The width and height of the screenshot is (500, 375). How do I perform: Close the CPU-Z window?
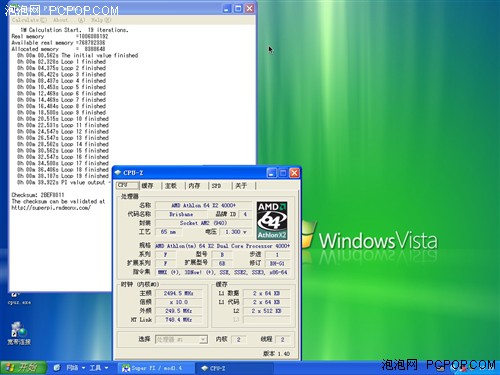[294, 173]
